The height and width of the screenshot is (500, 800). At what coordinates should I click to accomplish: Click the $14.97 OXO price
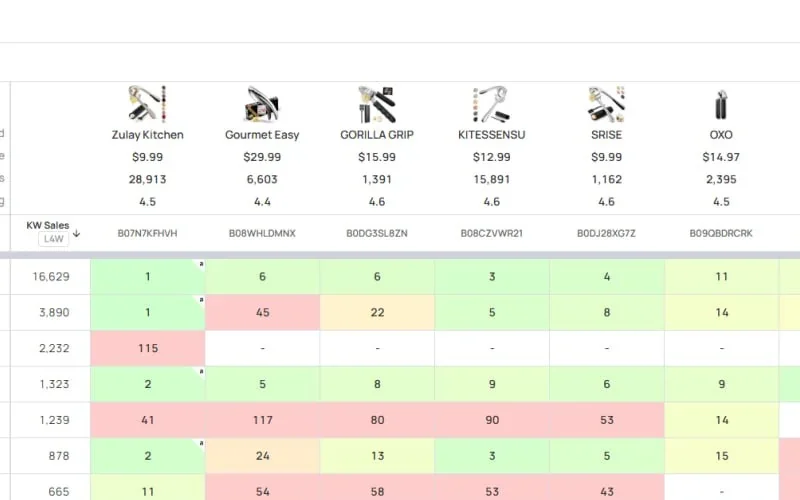(x=721, y=157)
